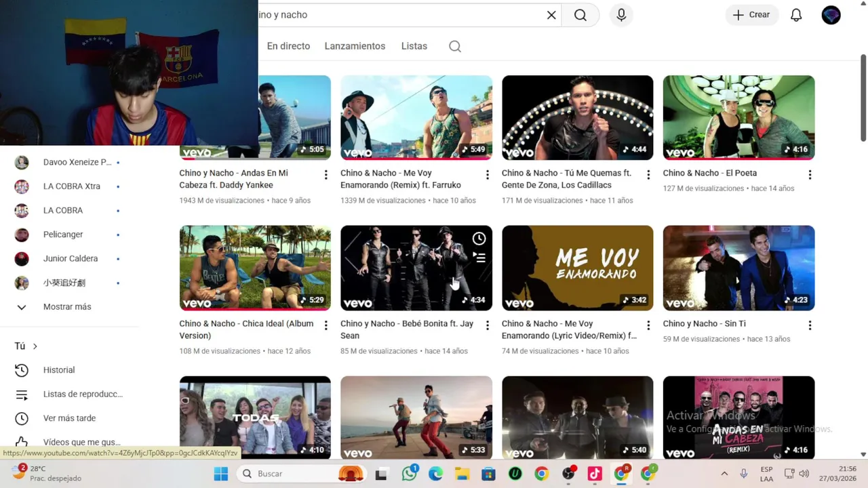Open 'Ver más tarde' in the sidebar

[x=68, y=418]
